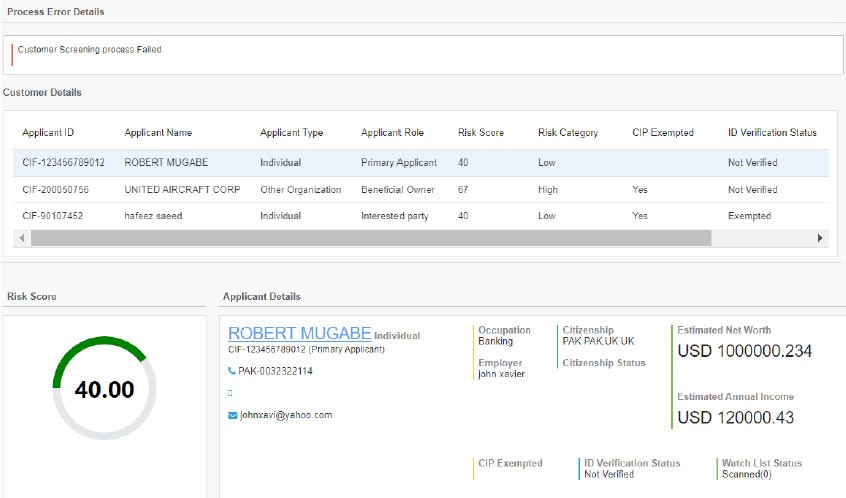Click the USD 1000000.234 net worth value
Viewport: 846px width, 498px height.
[745, 351]
